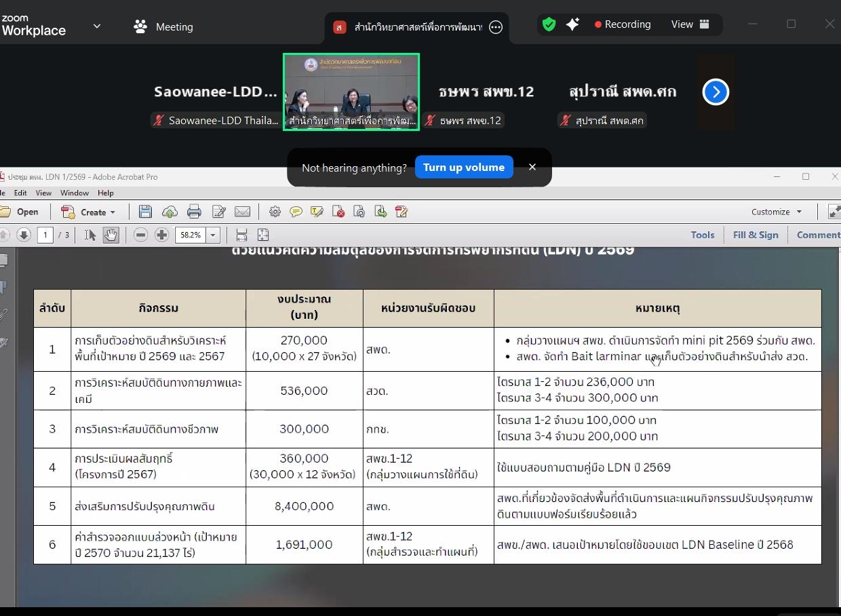Show next participants with blue arrow
Viewport: 841px width, 616px height.
pos(716,92)
